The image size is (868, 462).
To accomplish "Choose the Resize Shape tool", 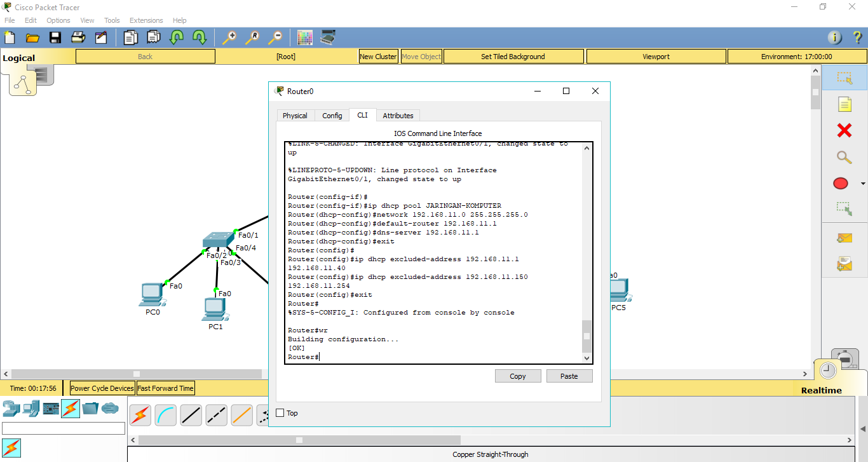I will pos(844,208).
